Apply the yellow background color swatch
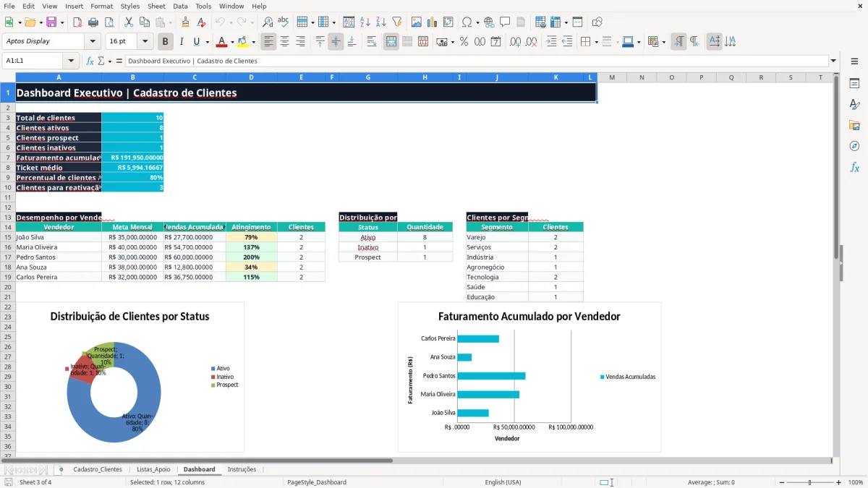868x488 pixels. tap(242, 42)
